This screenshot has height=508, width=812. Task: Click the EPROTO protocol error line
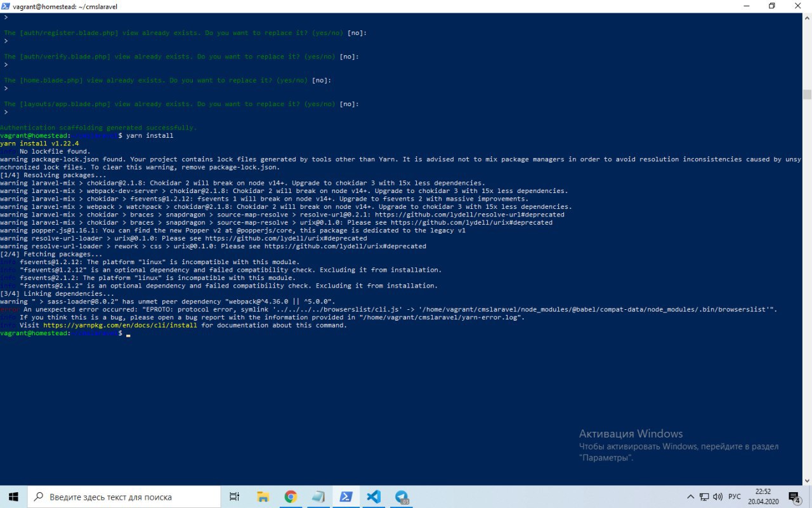[x=389, y=310]
